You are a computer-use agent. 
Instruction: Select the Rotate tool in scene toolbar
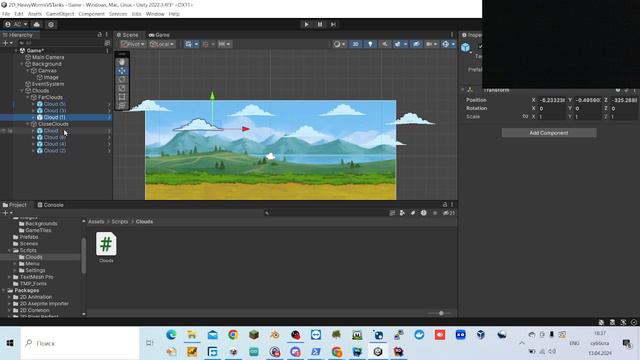click(122, 79)
